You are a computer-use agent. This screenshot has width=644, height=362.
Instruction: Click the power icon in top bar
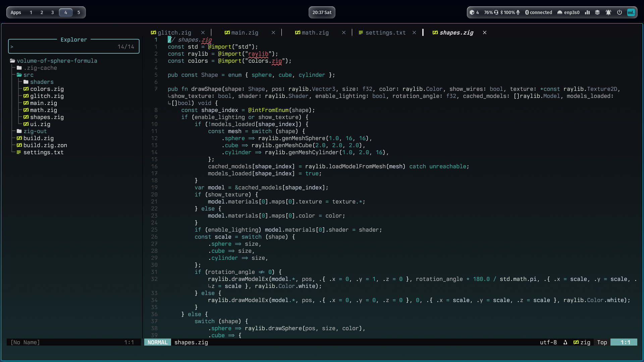coord(620,12)
